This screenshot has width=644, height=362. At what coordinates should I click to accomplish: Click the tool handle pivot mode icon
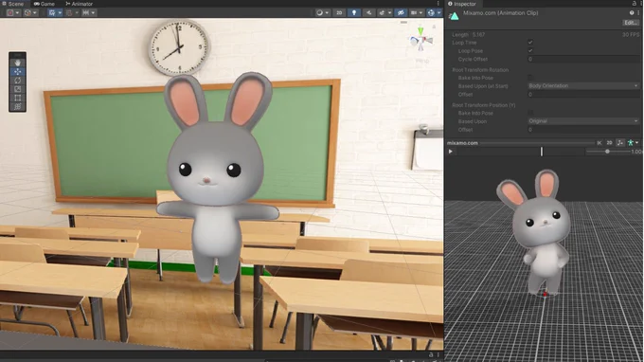[9, 12]
